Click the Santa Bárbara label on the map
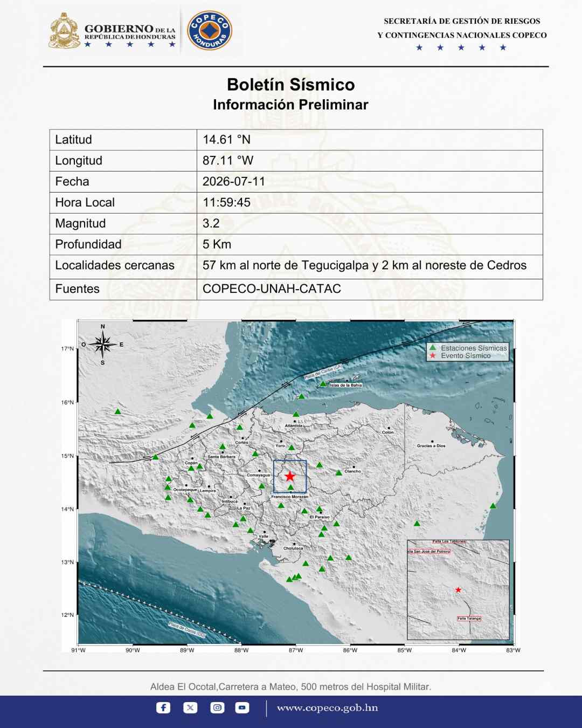The width and height of the screenshot is (582, 728). [221, 457]
